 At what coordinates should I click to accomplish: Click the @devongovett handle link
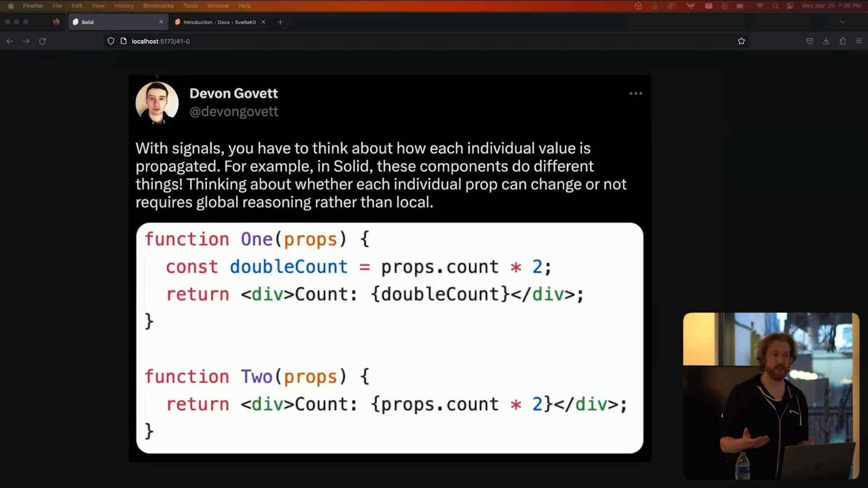(234, 112)
